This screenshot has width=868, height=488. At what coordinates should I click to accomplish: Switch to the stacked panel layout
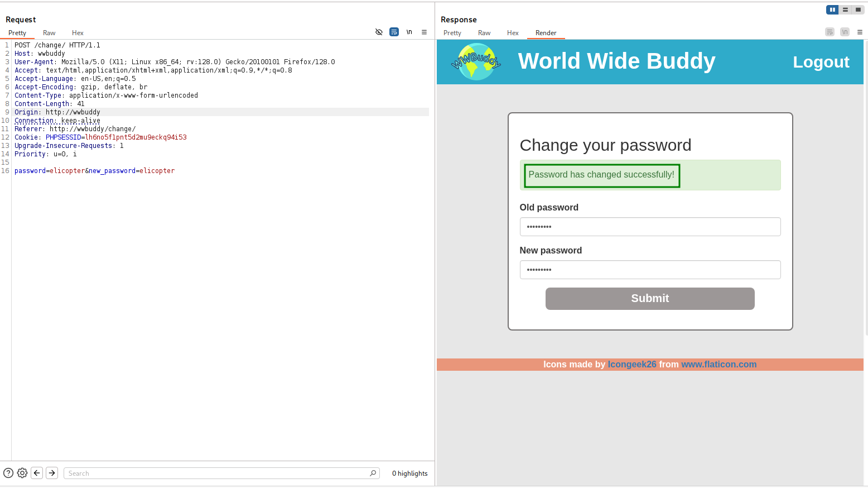(845, 9)
